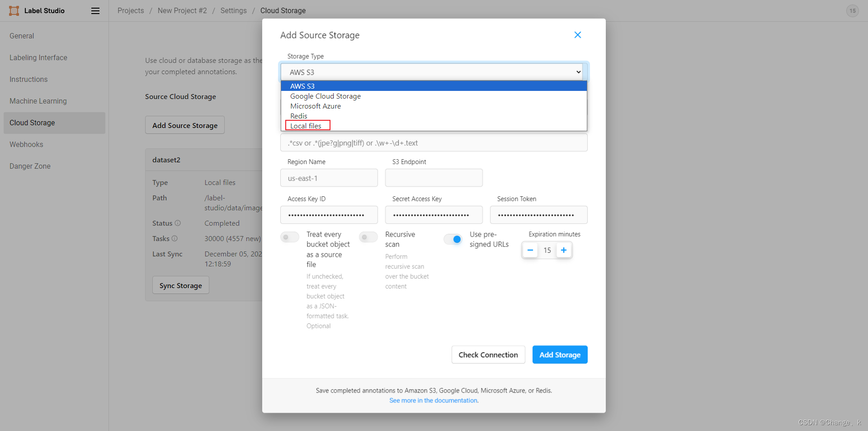Click Check Connection button
The width and height of the screenshot is (868, 431).
488,355
